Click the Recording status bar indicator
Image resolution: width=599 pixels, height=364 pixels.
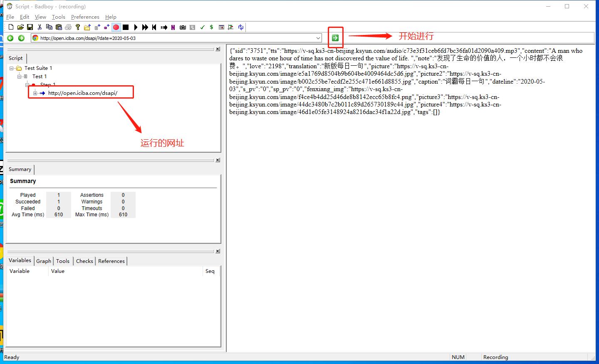pyautogui.click(x=496, y=357)
